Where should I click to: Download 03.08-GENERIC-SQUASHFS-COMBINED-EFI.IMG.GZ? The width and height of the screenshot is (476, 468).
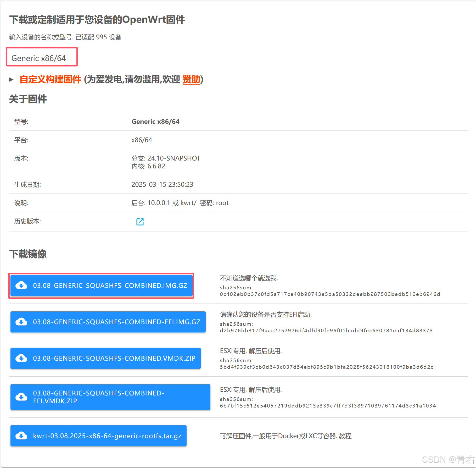[x=108, y=322]
